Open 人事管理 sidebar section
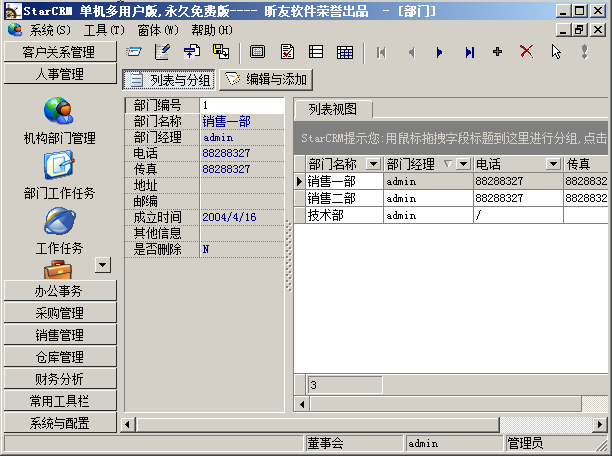Image resolution: width=612 pixels, height=456 pixels. tap(60, 74)
